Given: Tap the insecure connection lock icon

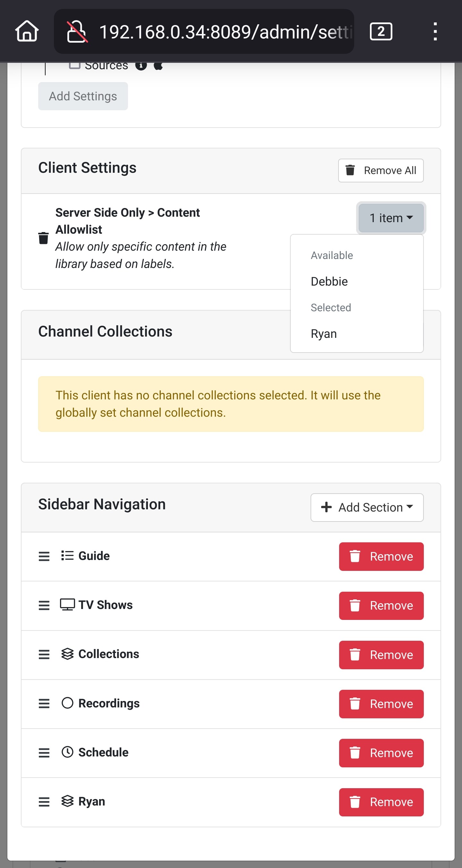Looking at the screenshot, I should (77, 31).
